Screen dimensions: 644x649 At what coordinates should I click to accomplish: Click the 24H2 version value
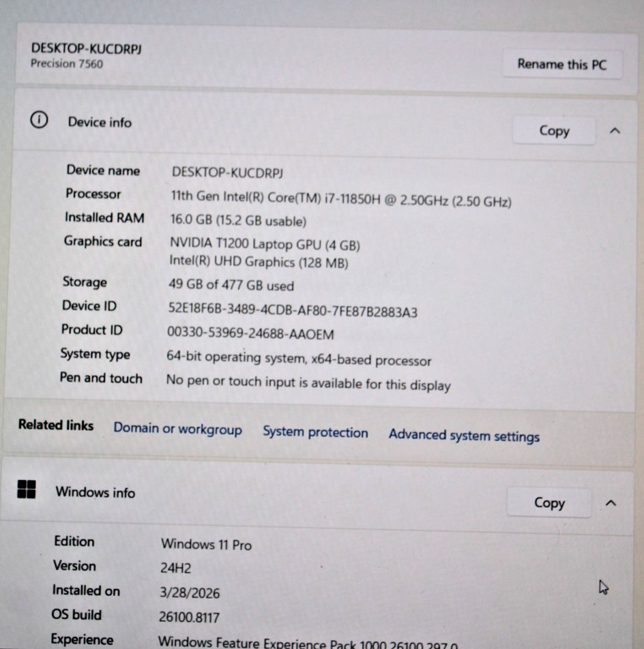(175, 568)
